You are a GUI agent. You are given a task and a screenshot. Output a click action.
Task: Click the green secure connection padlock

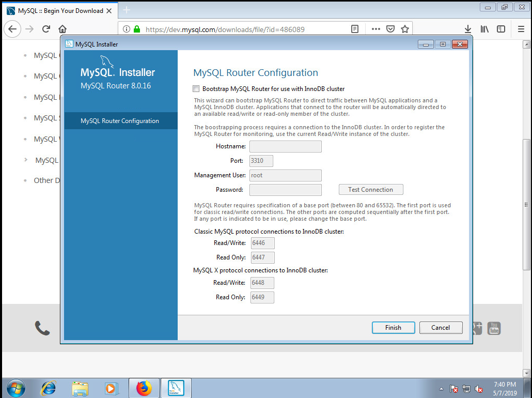click(137, 29)
